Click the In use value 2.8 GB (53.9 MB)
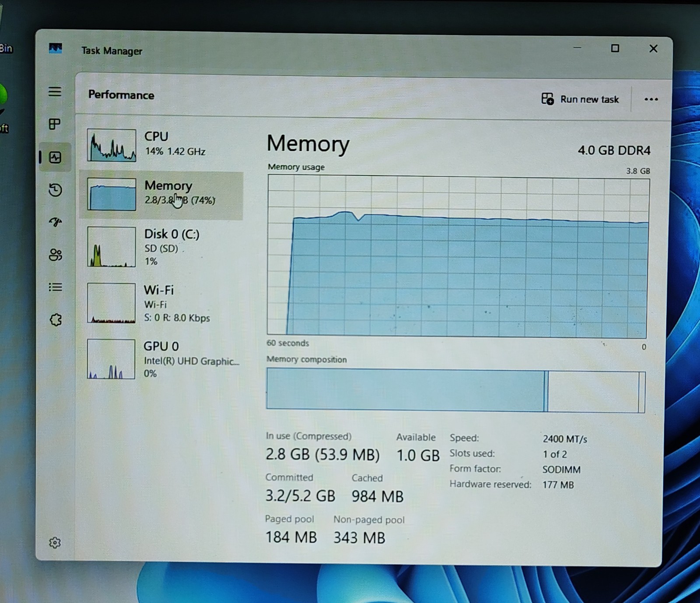Screen dimensions: 700x603 [322, 455]
